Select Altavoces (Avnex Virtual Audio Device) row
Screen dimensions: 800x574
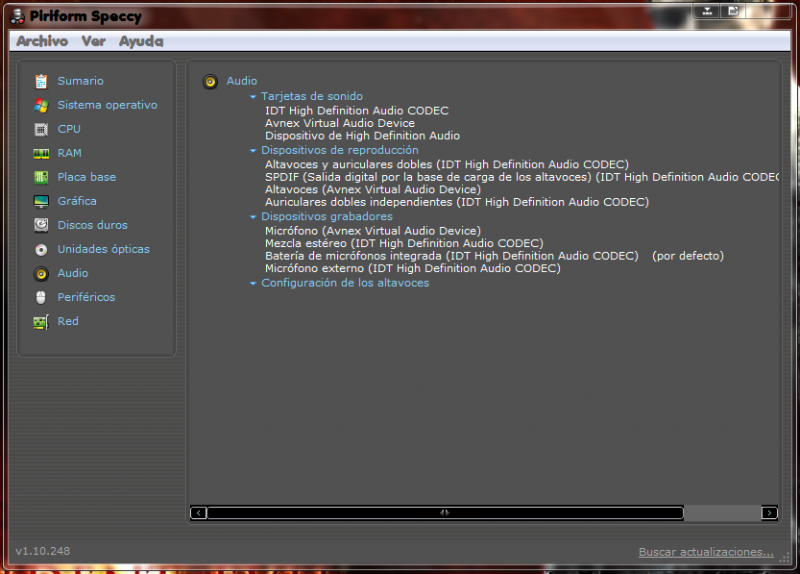click(373, 189)
